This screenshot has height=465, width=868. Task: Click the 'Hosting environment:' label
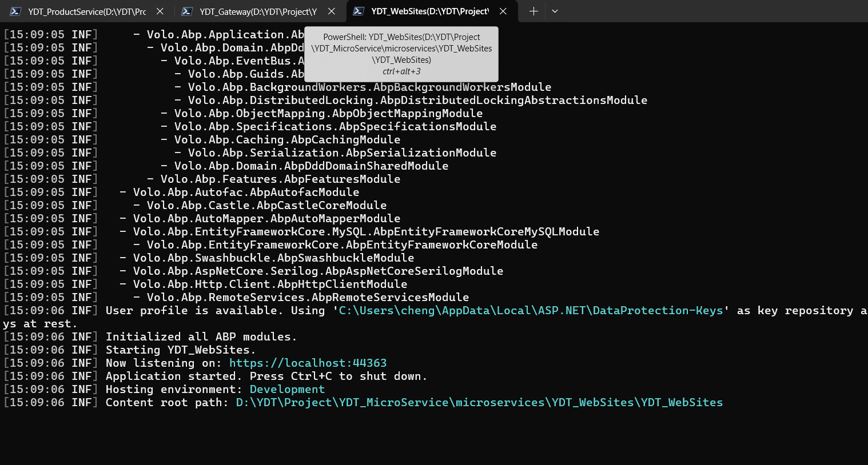pos(174,389)
